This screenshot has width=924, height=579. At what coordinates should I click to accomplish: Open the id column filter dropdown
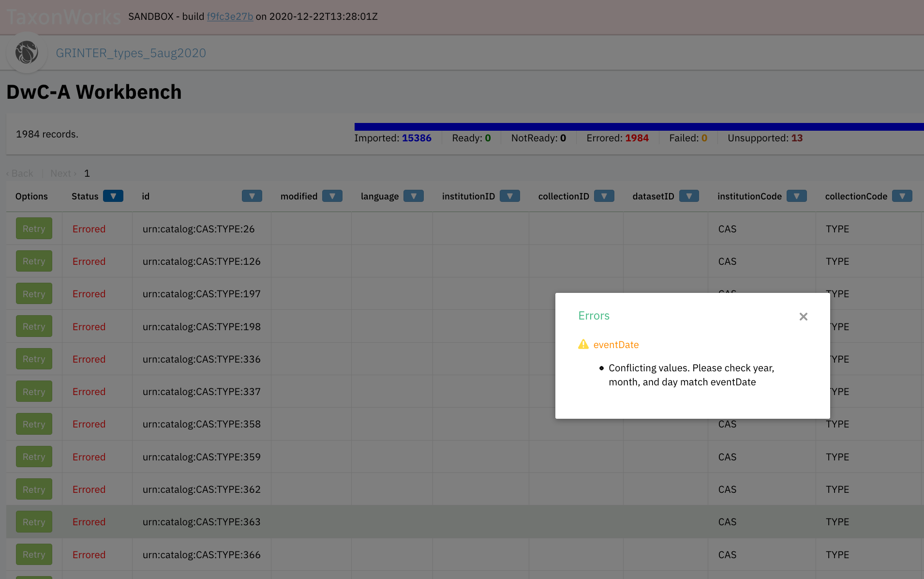point(252,196)
